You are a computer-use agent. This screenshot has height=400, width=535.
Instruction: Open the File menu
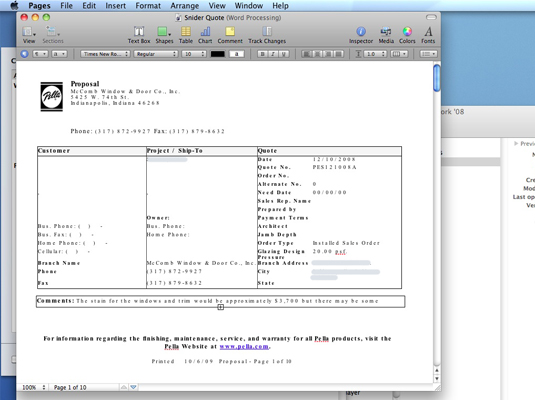point(66,5)
